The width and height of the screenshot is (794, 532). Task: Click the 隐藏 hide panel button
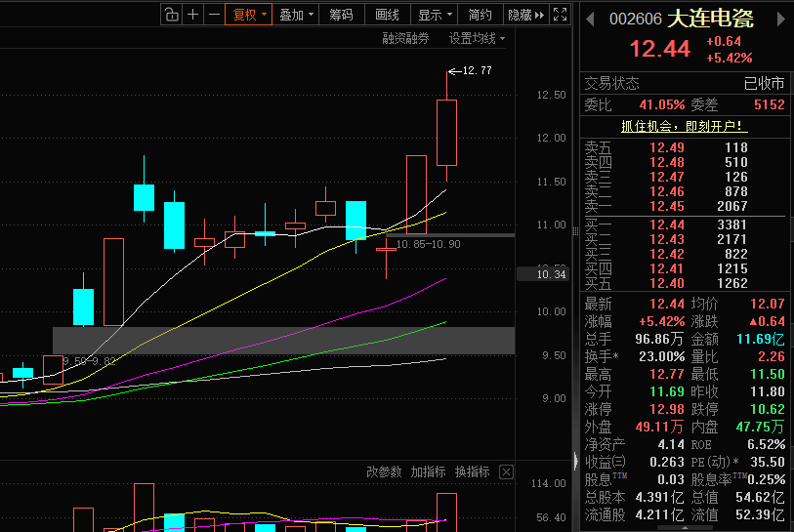tap(526, 15)
